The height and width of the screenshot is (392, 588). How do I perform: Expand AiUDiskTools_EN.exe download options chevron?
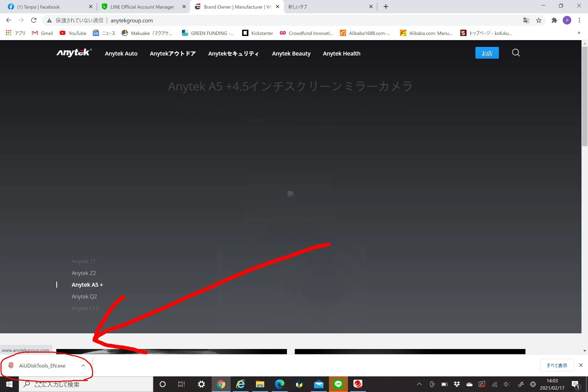[83, 365]
